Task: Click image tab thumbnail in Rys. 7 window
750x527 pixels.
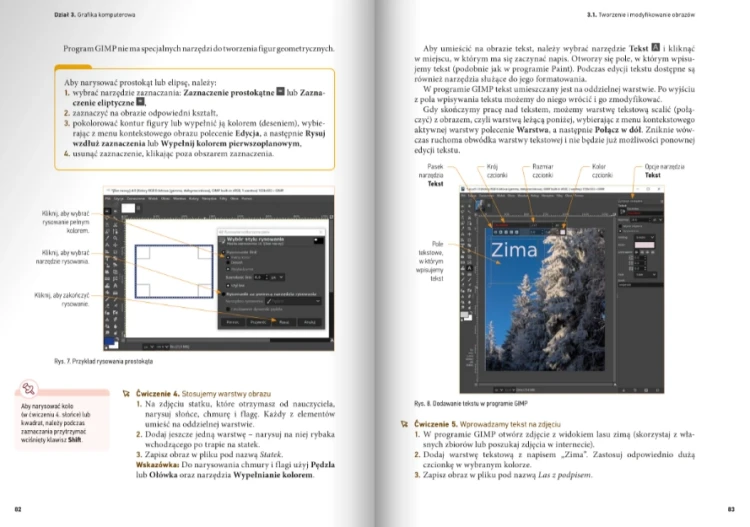Action: point(128,208)
